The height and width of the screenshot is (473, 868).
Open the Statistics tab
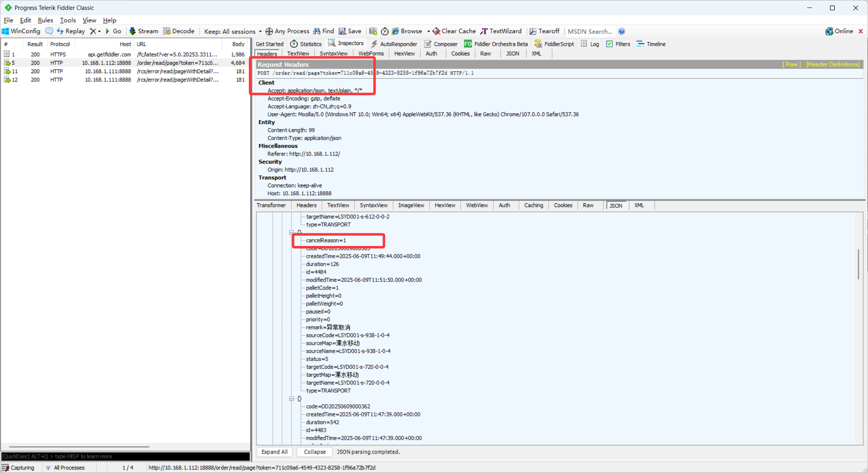(306, 44)
